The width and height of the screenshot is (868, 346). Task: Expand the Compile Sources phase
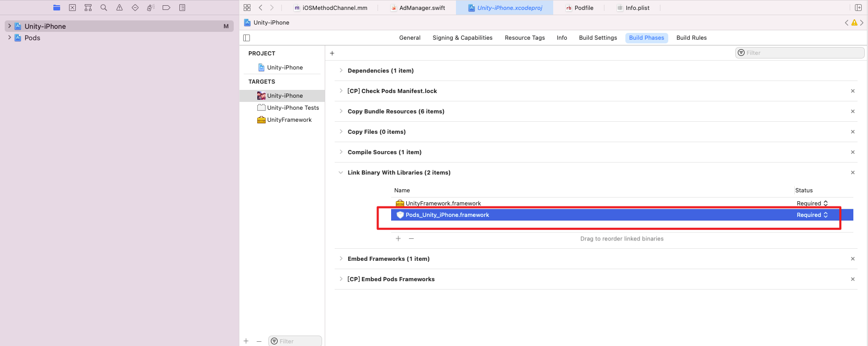(x=341, y=152)
